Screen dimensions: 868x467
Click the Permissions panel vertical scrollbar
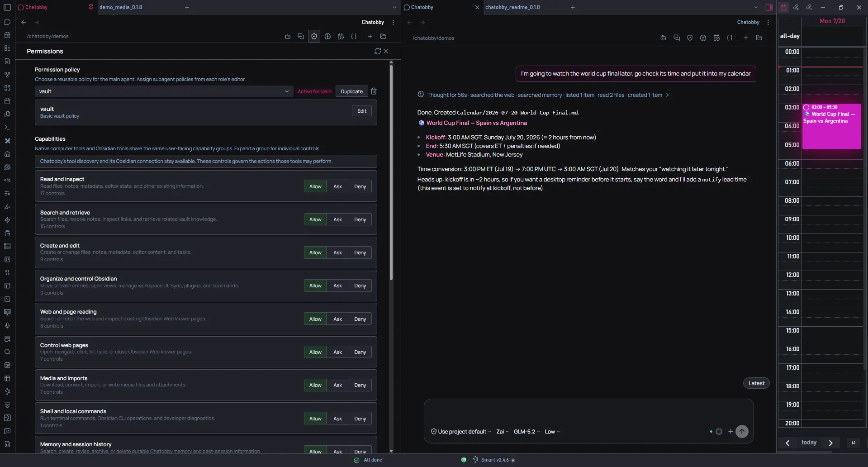391,172
